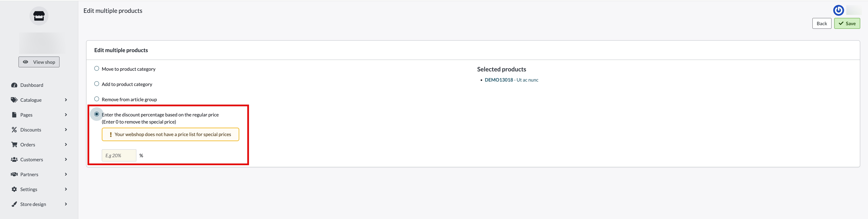Open the Dashboard menu item
Viewport: 868px width, 219px height.
[x=32, y=85]
